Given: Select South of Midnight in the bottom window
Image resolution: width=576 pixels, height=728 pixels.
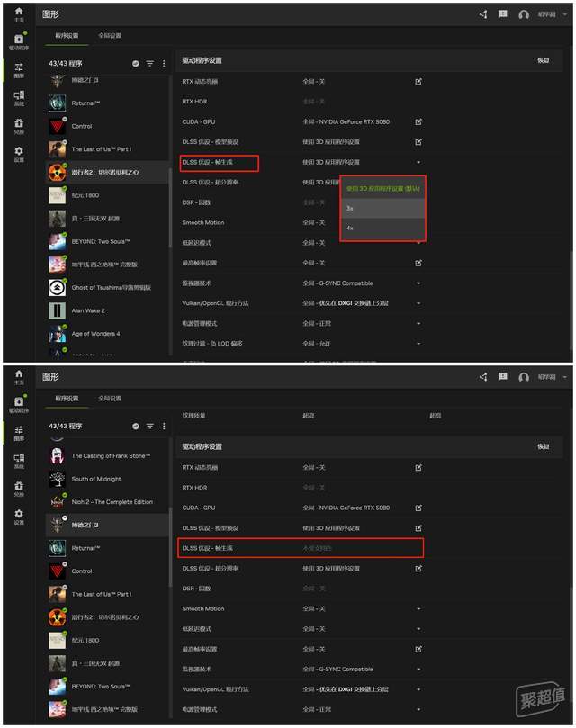Looking at the screenshot, I should coord(108,479).
